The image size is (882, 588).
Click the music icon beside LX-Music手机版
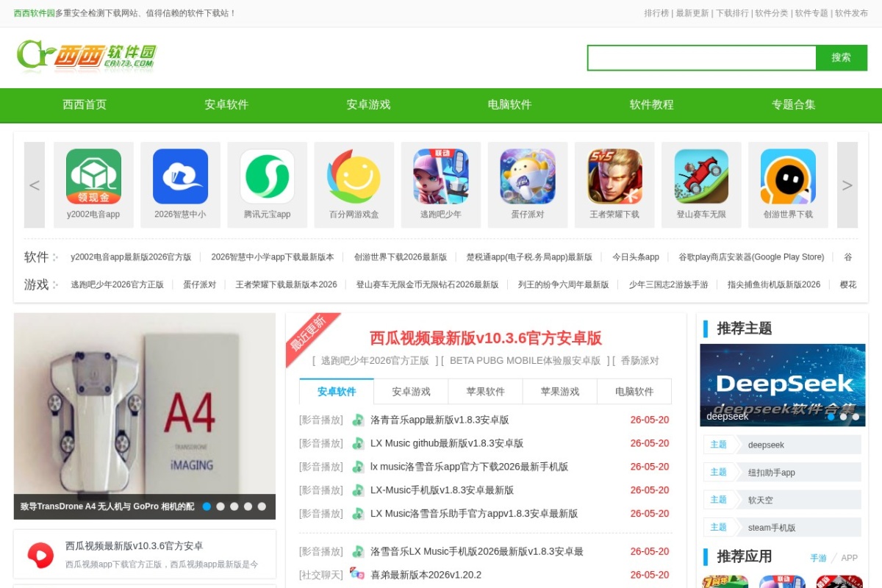tap(358, 490)
